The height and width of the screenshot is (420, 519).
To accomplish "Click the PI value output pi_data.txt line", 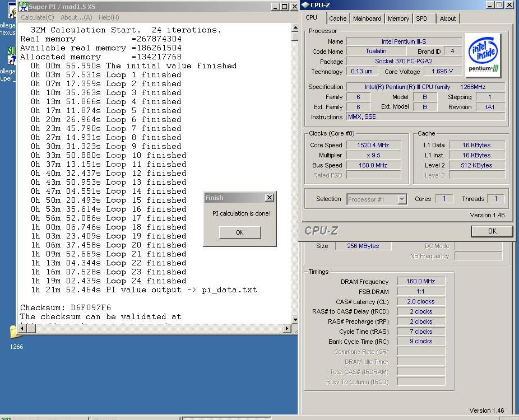I will point(144,290).
